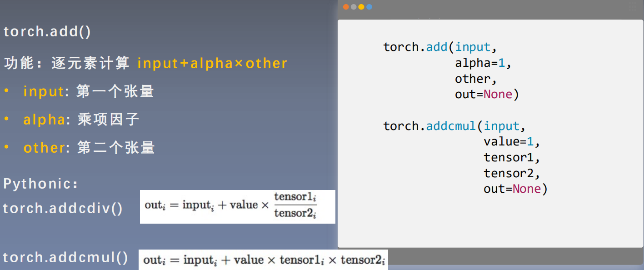Click the "torch.add(input," code line

(x=441, y=47)
